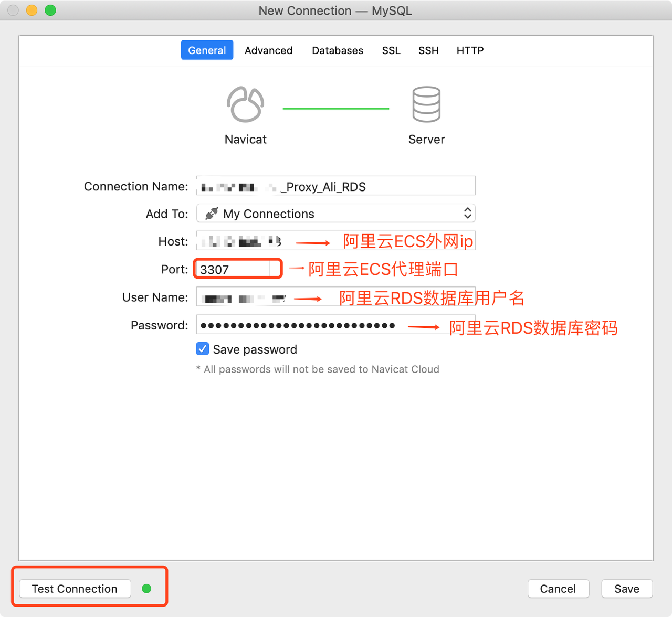Image resolution: width=672 pixels, height=617 pixels.
Task: Return to the General tab
Action: tap(207, 50)
